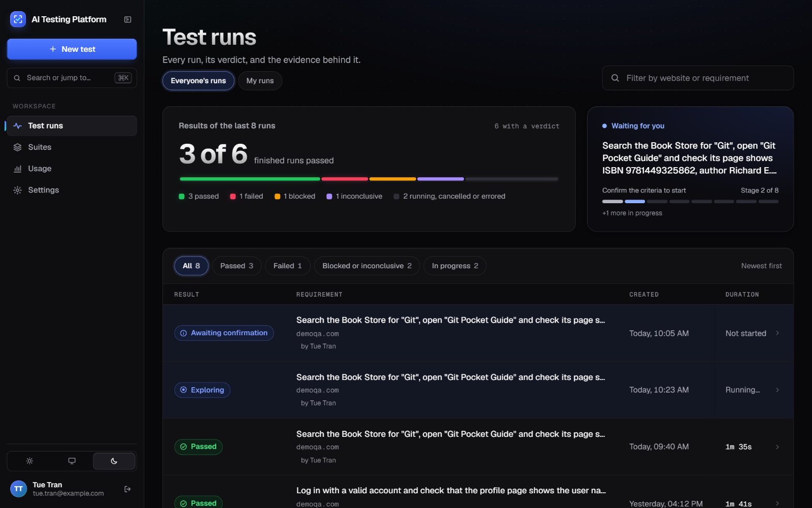
Task: Select system theme with monitor icon
Action: tap(72, 461)
